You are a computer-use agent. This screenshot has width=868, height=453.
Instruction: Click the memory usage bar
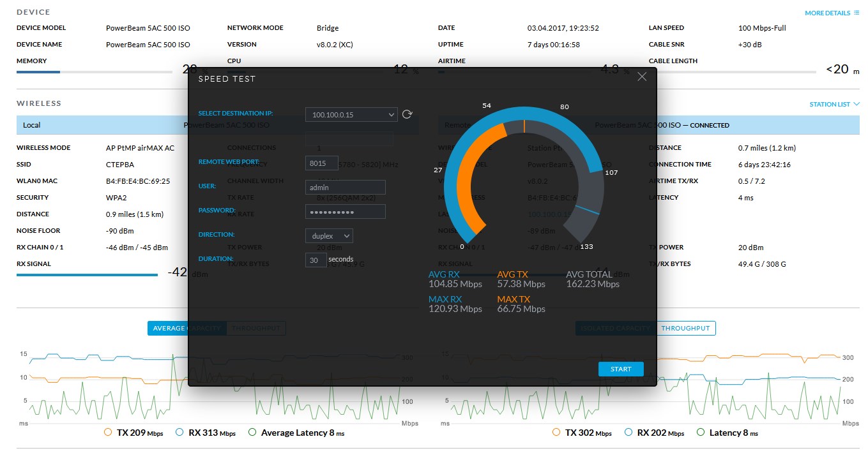[x=95, y=72]
